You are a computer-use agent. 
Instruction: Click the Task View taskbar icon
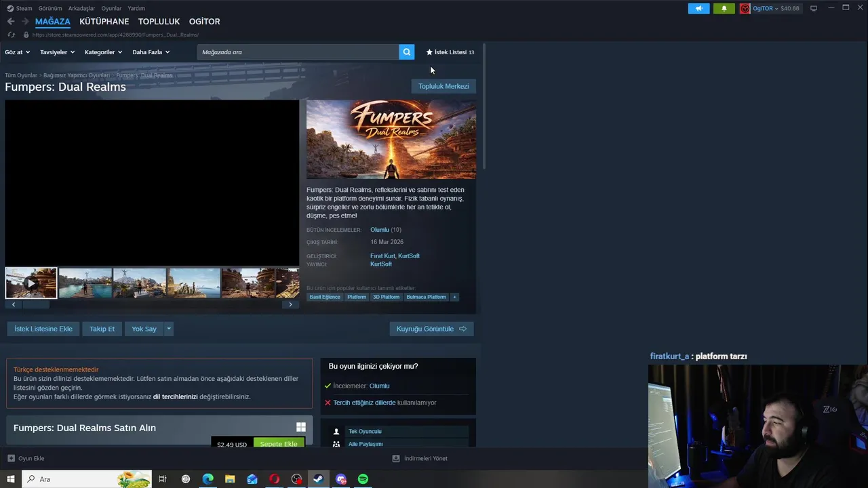[x=163, y=479]
